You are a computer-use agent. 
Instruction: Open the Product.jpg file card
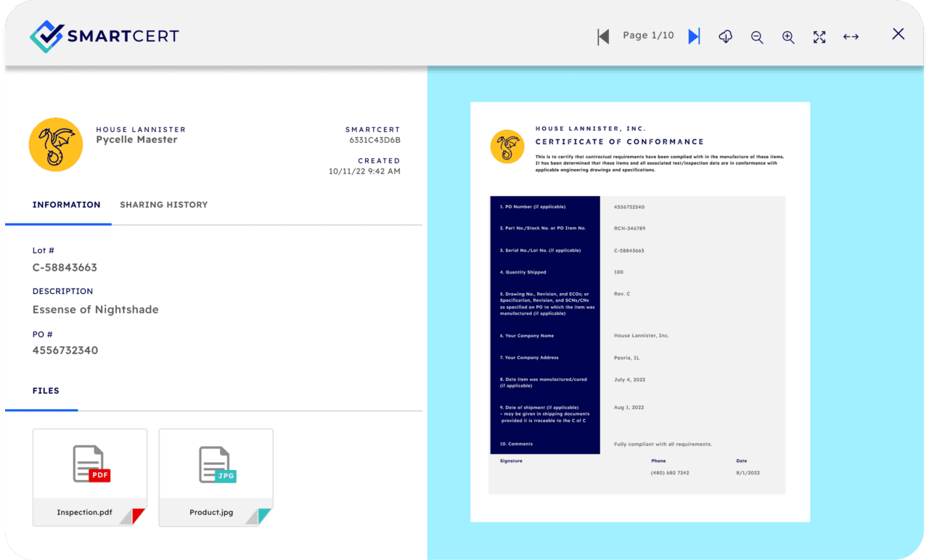[216, 477]
